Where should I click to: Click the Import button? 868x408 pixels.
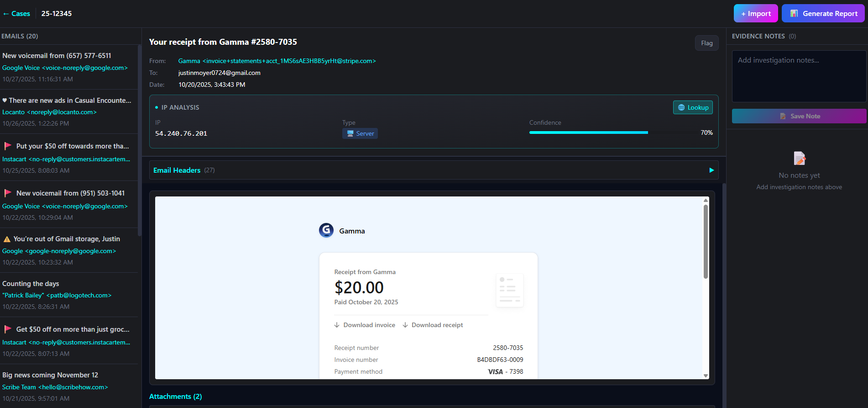tap(755, 14)
